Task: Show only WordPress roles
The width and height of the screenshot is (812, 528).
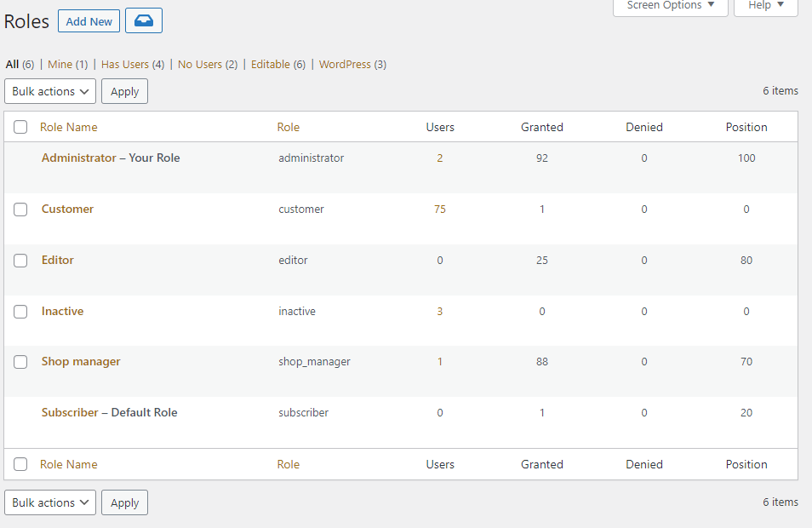Action: point(345,65)
